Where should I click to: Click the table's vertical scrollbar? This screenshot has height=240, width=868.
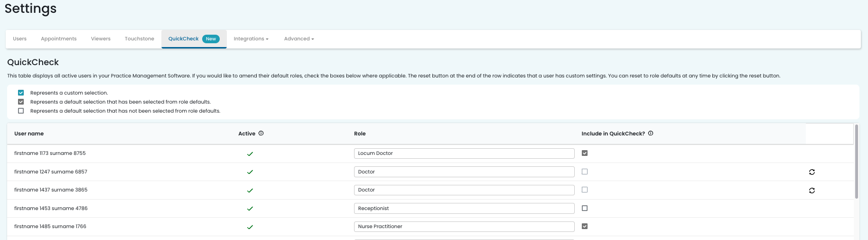pos(856,162)
